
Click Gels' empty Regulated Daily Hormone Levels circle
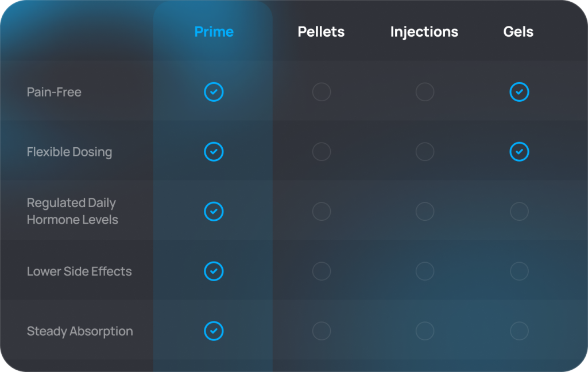tap(519, 212)
